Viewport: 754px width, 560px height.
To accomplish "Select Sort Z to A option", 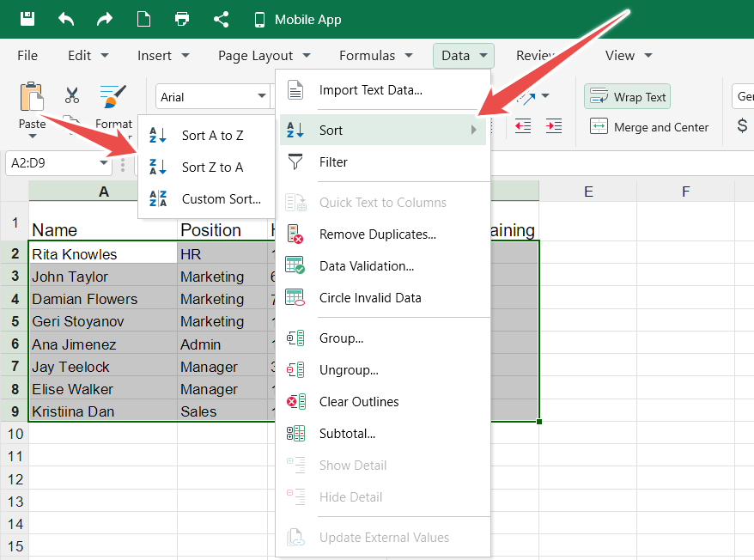I will [x=211, y=167].
